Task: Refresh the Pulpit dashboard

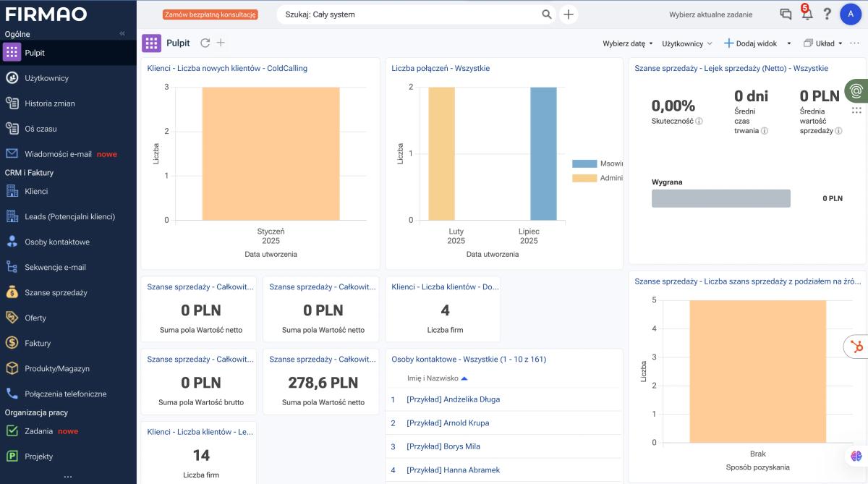Action: 205,43
